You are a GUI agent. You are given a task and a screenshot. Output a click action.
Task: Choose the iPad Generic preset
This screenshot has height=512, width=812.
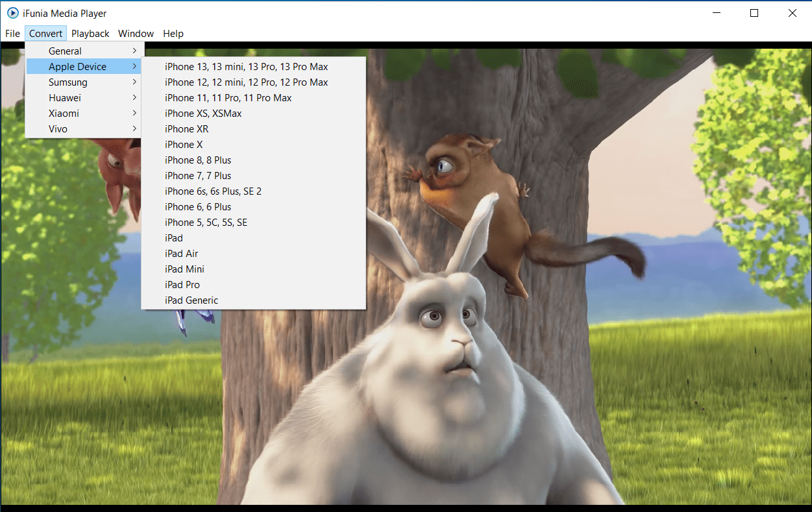tap(254, 300)
